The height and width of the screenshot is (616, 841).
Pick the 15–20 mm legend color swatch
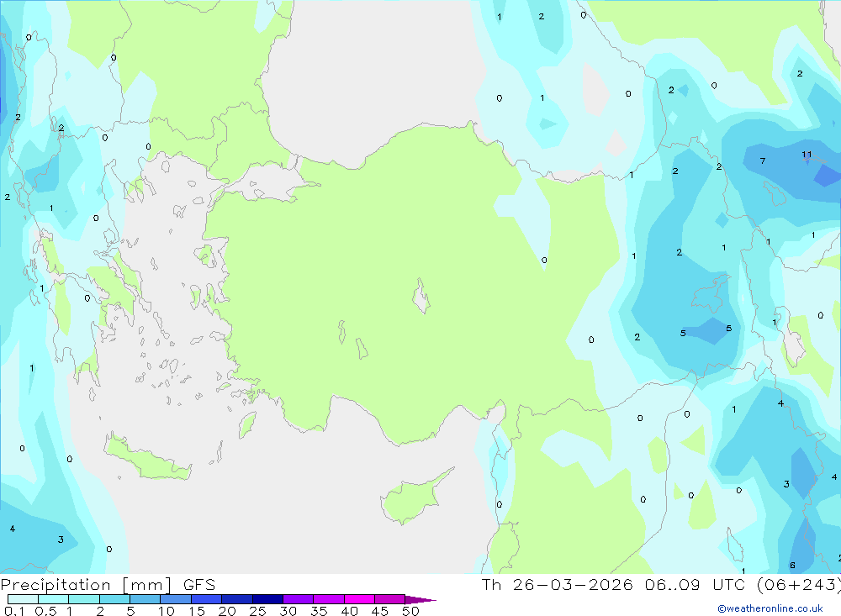[207, 599]
